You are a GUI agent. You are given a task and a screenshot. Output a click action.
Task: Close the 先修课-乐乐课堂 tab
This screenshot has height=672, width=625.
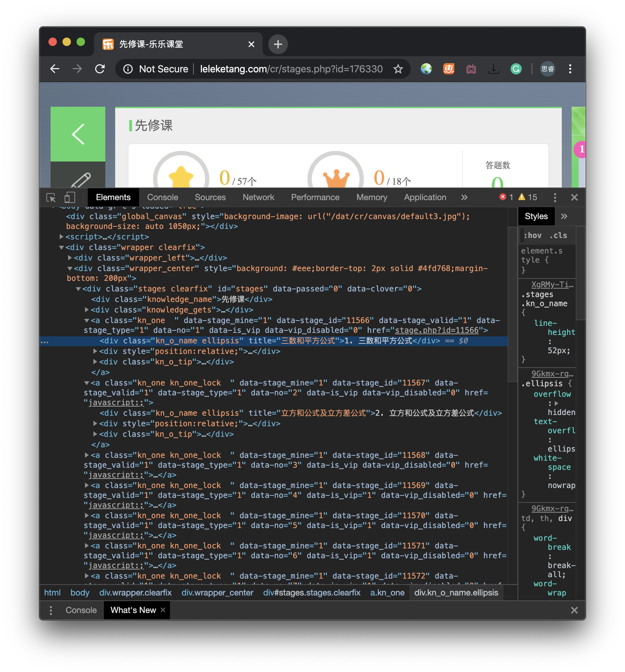point(251,44)
